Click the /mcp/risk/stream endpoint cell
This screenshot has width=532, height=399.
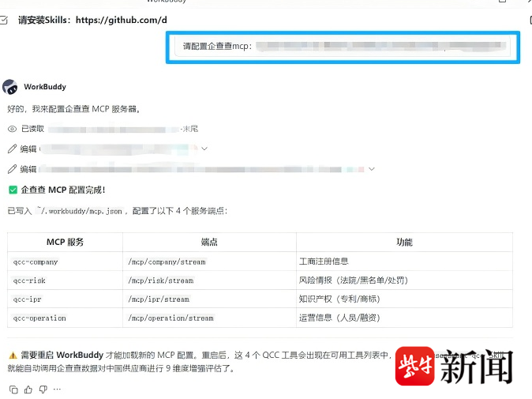pyautogui.click(x=160, y=280)
